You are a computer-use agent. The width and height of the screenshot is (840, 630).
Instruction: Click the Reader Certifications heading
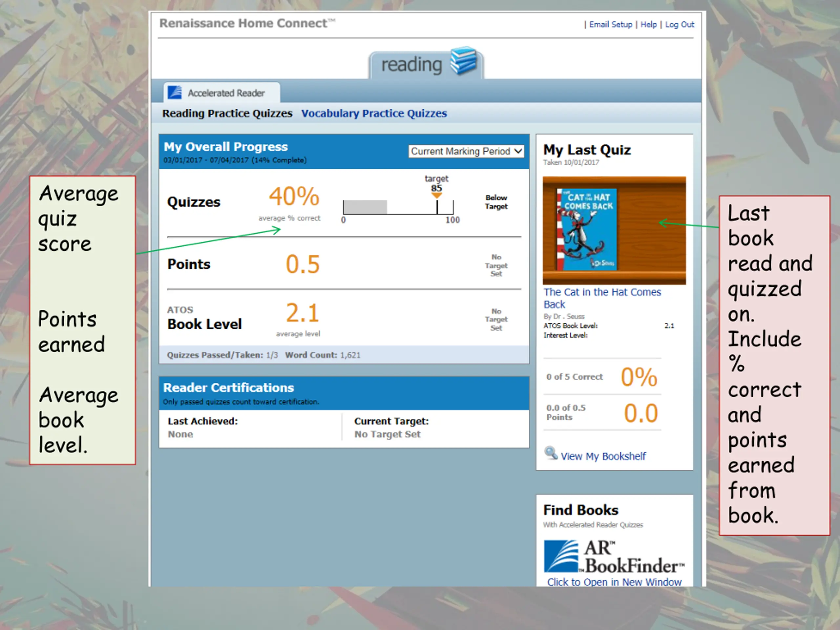tap(229, 387)
